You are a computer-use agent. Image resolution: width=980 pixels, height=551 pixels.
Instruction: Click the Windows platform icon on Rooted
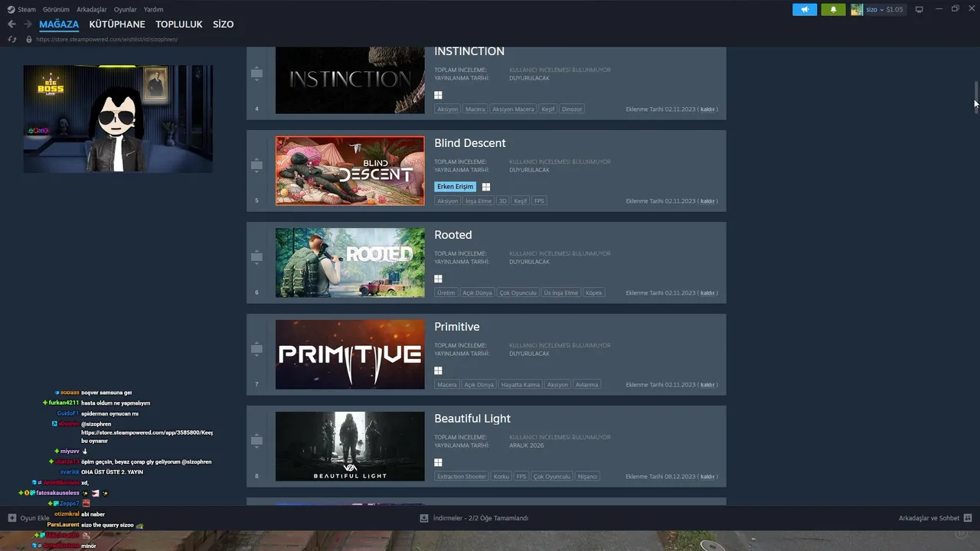click(x=439, y=279)
